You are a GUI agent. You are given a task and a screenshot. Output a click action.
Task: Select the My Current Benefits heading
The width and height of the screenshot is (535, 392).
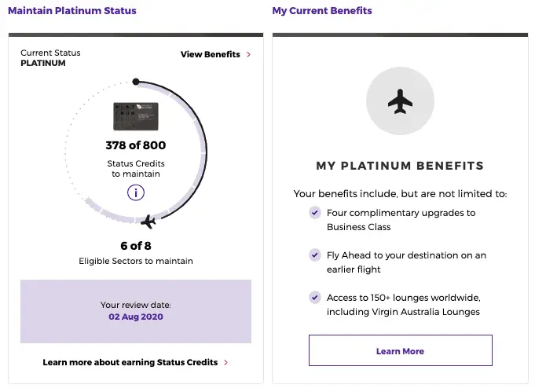[322, 11]
